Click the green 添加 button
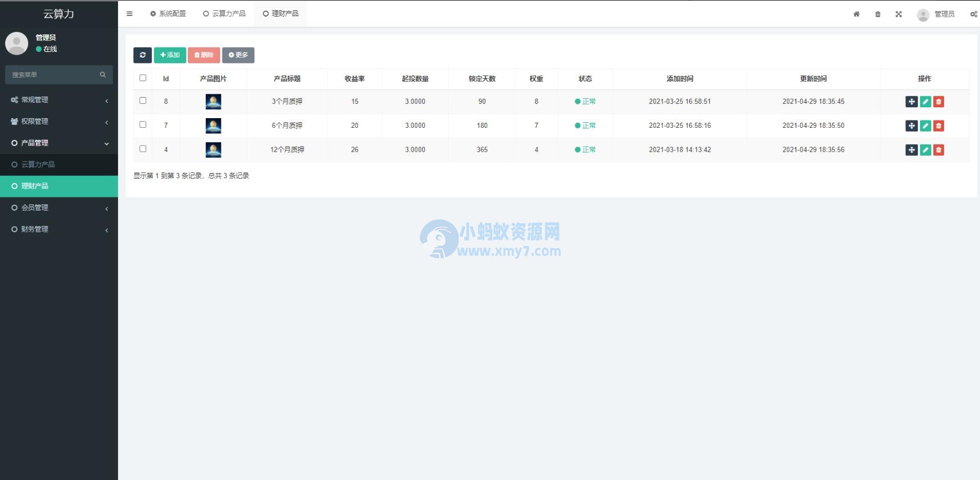This screenshot has width=980, height=480. click(170, 55)
